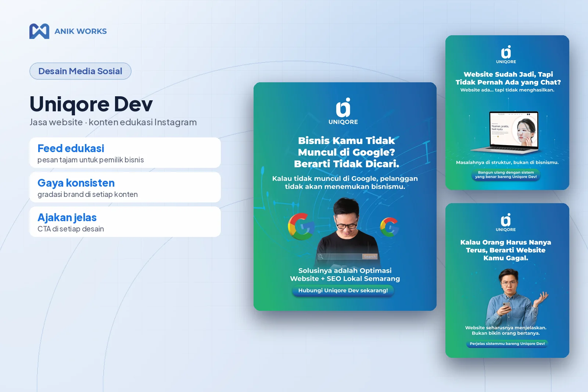Click the Search button in center poster
Viewport: 588px width, 392px height.
coord(370,256)
